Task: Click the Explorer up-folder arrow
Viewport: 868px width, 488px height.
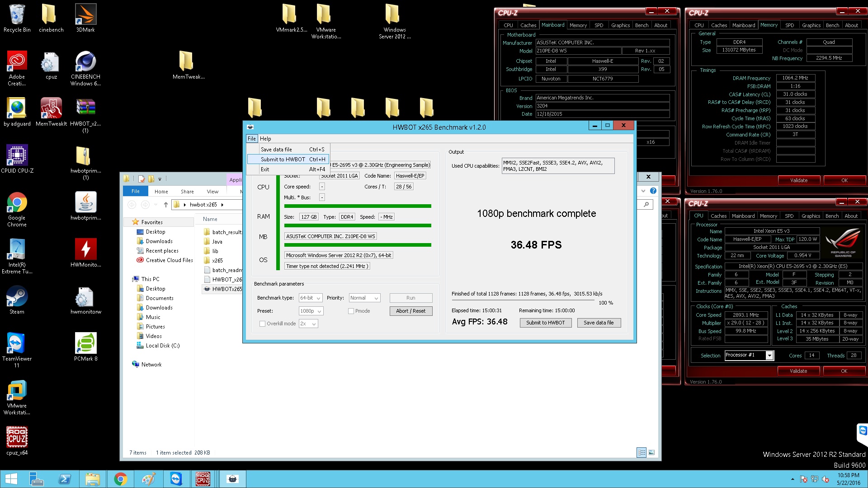Action: (x=166, y=205)
